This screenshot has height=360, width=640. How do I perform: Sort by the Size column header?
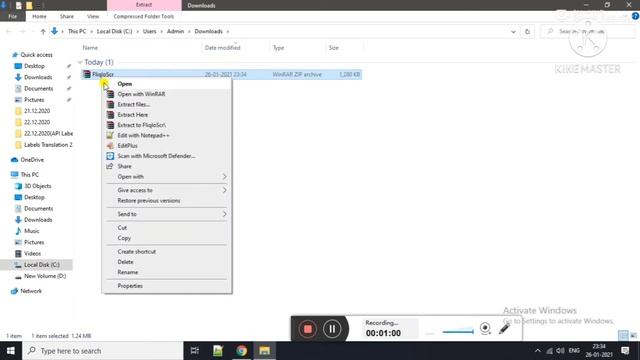[x=333, y=48]
